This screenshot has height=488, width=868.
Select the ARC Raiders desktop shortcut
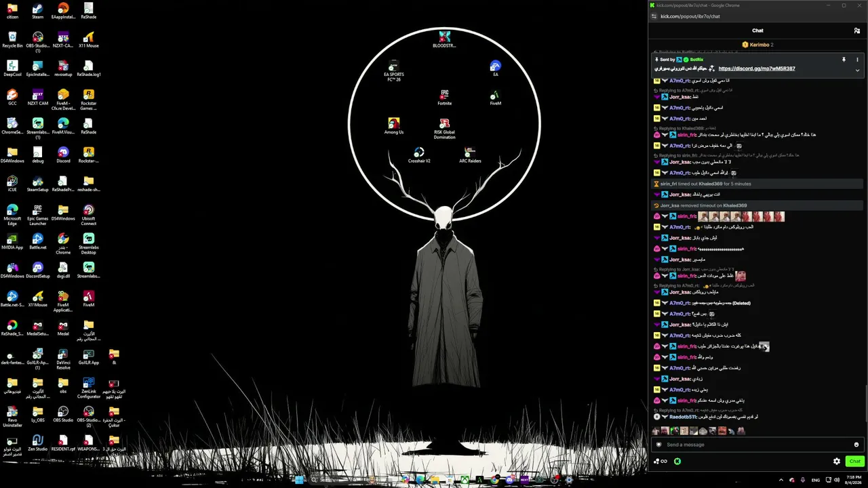470,155
